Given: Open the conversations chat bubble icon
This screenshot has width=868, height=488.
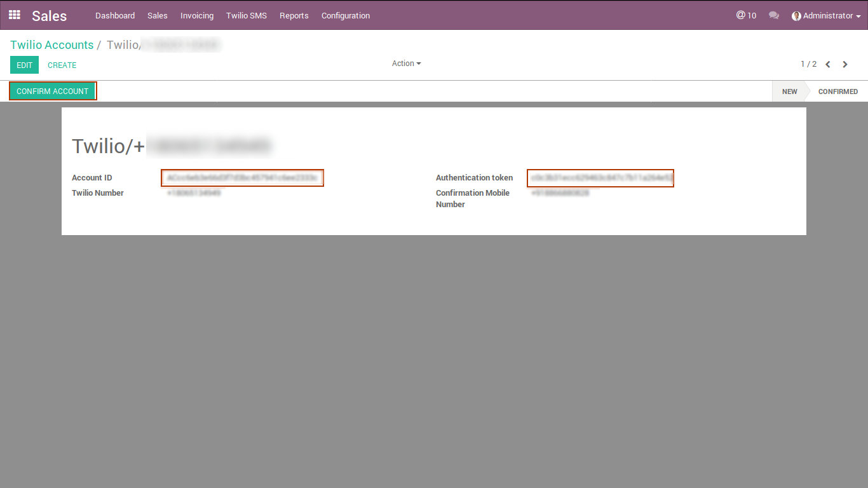Looking at the screenshot, I should (773, 15).
